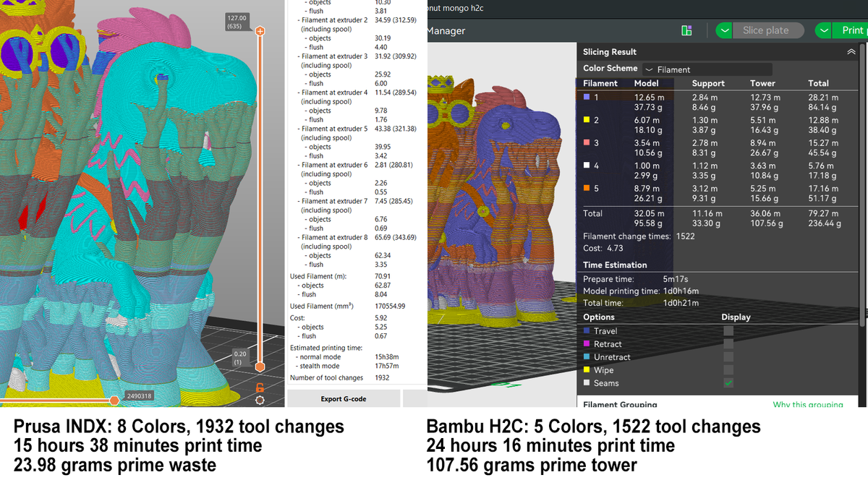Click the Model printing time 1d0h16m

[x=681, y=291]
